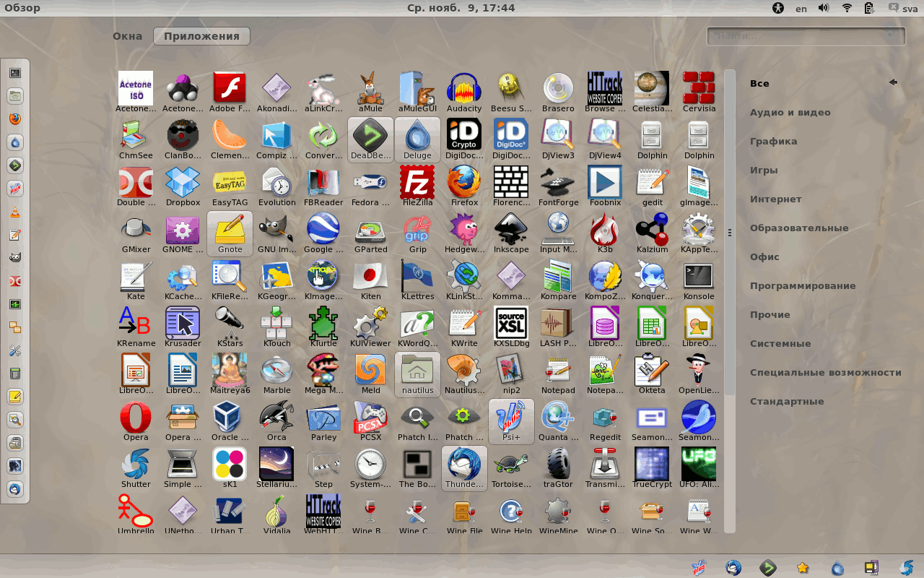Open Marble globe application
Viewport: 924px width, 578px height.
[276, 374]
